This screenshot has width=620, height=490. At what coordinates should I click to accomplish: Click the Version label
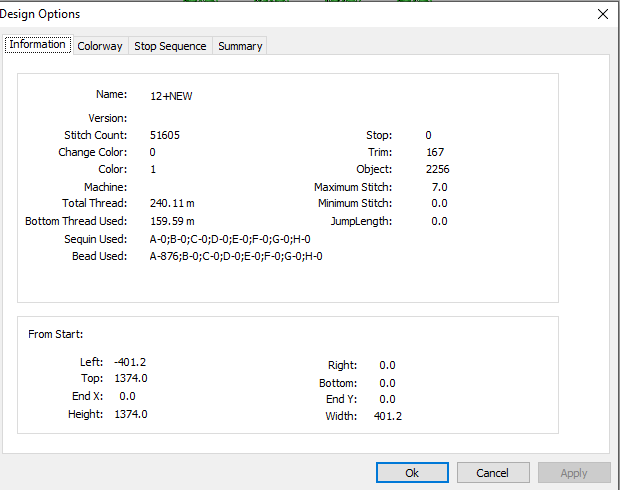[x=108, y=118]
